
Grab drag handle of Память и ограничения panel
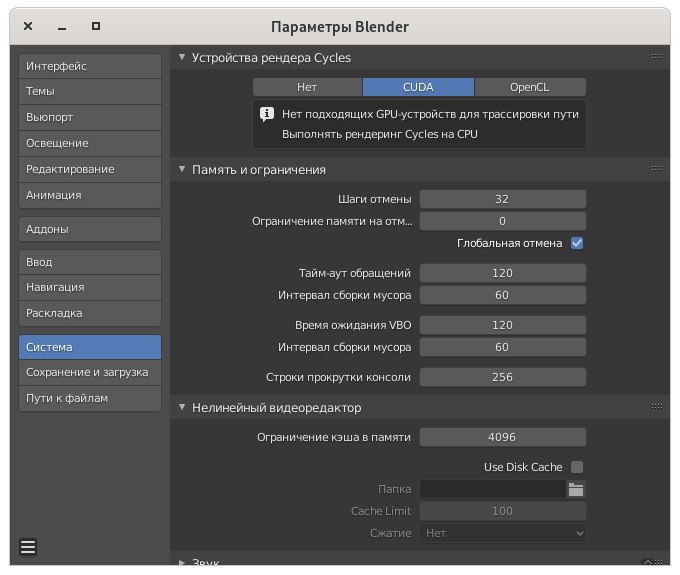(657, 169)
